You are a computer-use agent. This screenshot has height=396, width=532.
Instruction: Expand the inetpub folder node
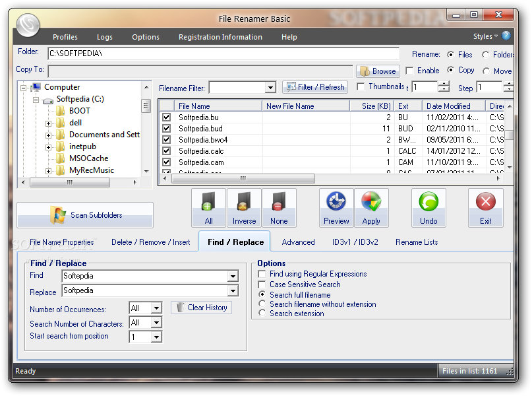point(48,147)
